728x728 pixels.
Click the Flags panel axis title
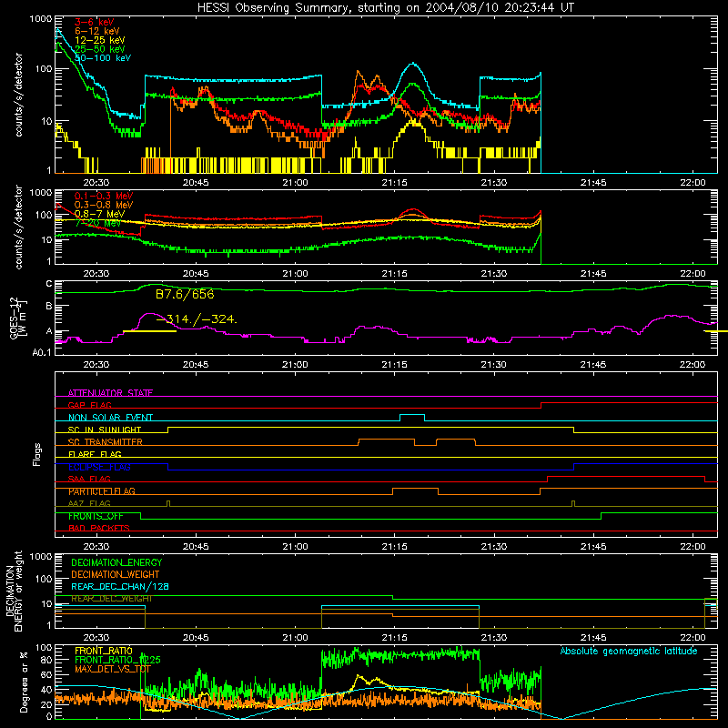[37, 454]
